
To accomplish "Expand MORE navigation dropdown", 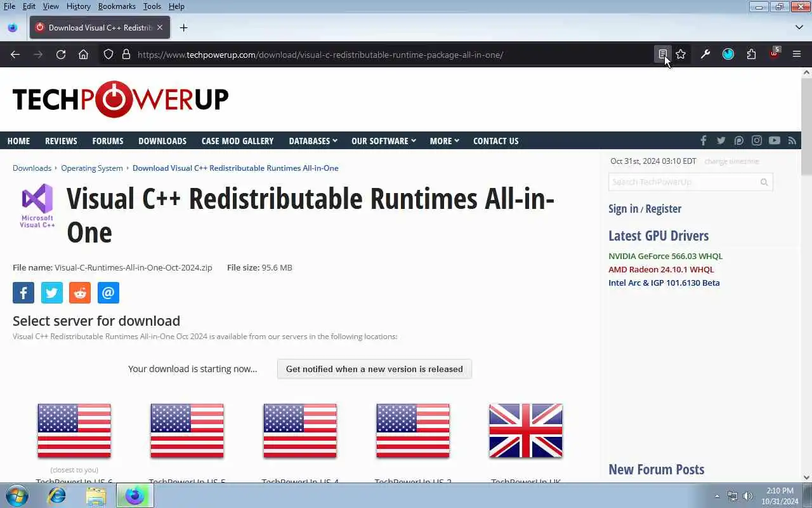I will pyautogui.click(x=444, y=141).
